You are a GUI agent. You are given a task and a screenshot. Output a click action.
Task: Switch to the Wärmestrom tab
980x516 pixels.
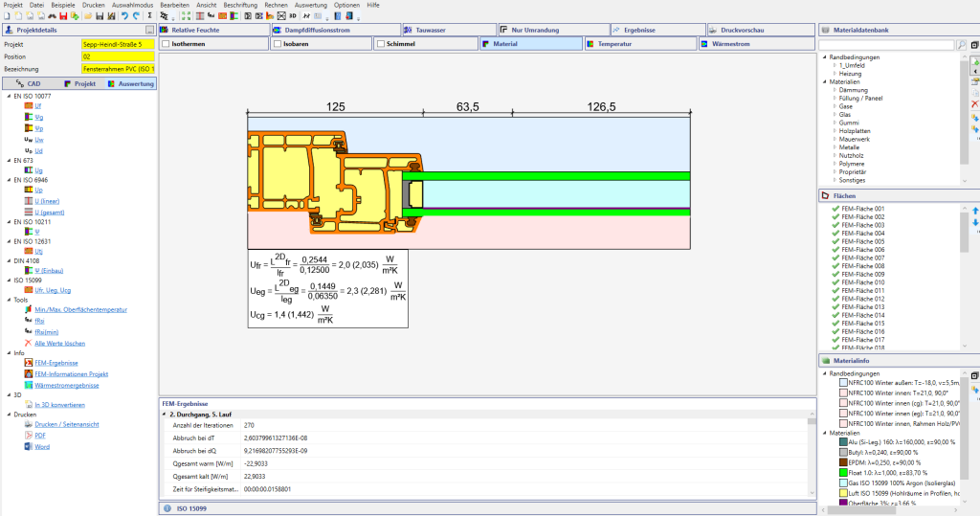756,44
